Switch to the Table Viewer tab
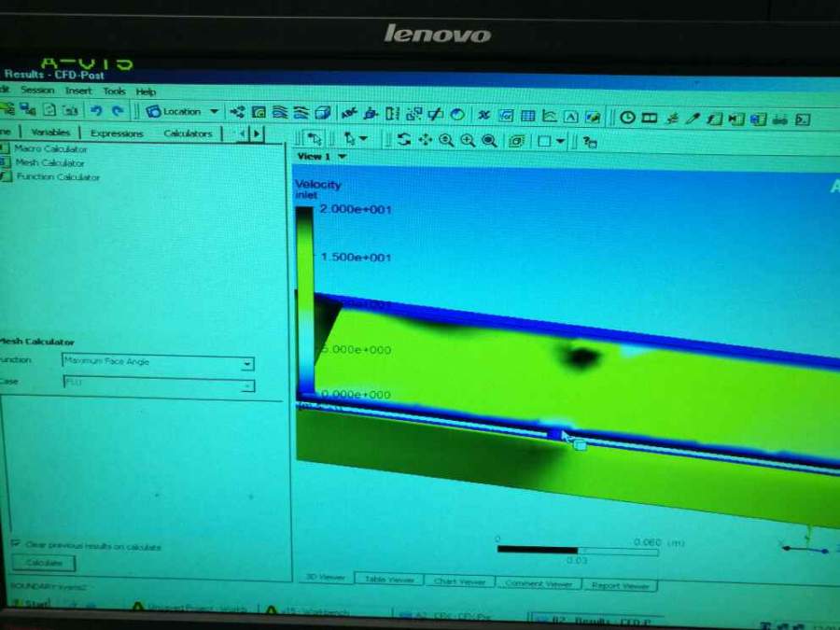Screen dimensions: 840x630 click(x=389, y=579)
